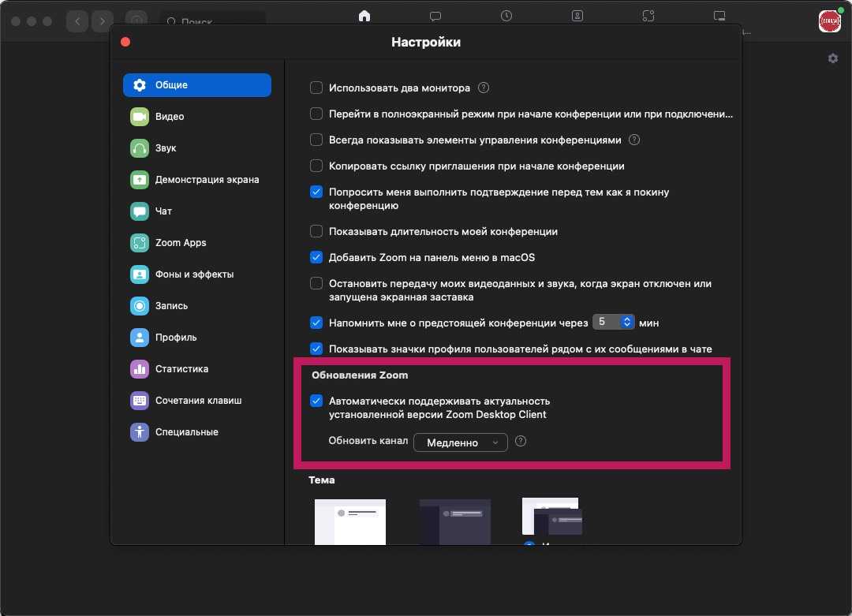The height and width of the screenshot is (616, 852).
Task: Open the Фоны и эффекты icon
Action: pyautogui.click(x=140, y=274)
